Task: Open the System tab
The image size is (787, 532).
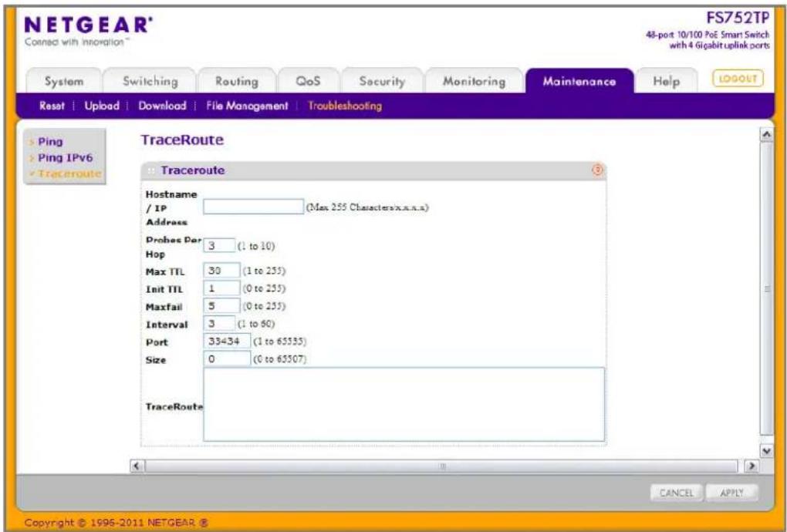Action: (x=64, y=81)
